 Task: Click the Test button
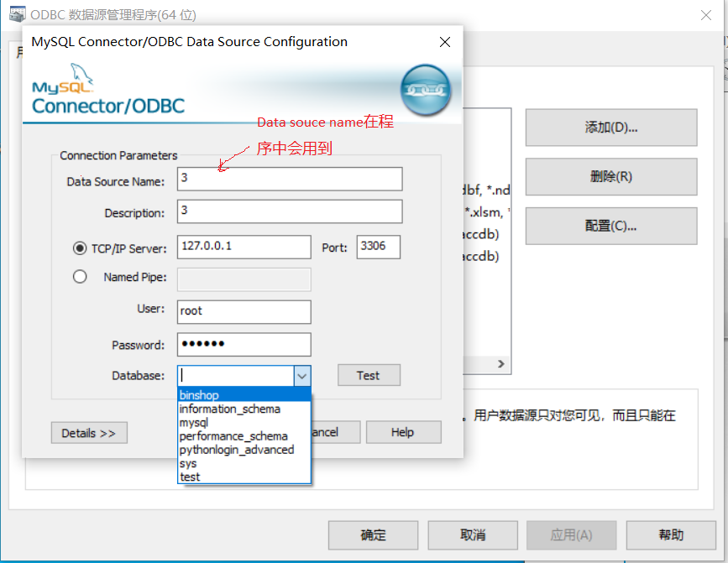[369, 375]
